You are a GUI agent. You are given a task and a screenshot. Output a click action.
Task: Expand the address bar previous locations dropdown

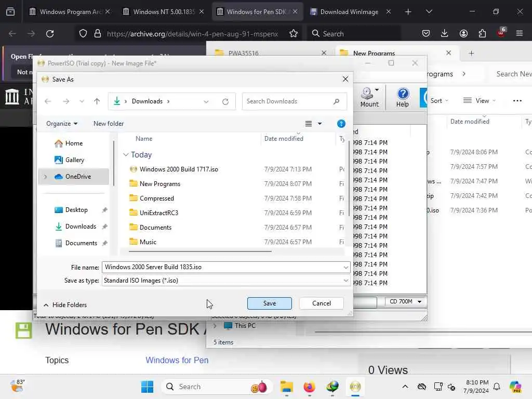click(206, 102)
